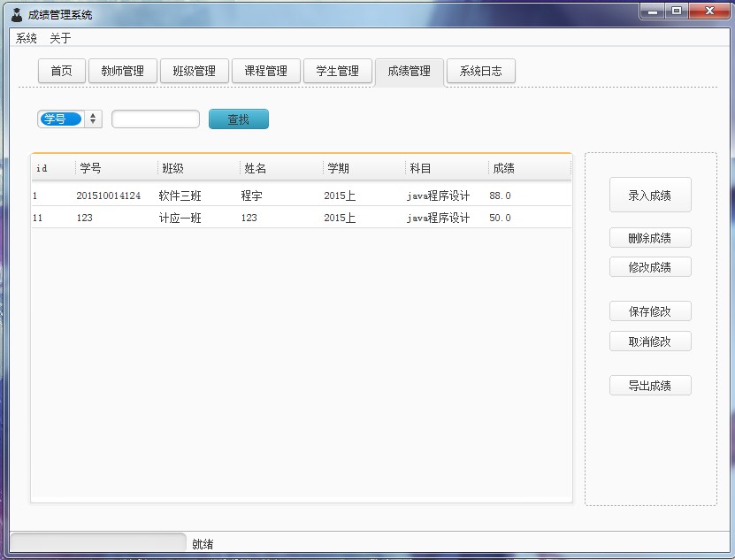Switch to the 班级管理 tab

click(x=195, y=71)
